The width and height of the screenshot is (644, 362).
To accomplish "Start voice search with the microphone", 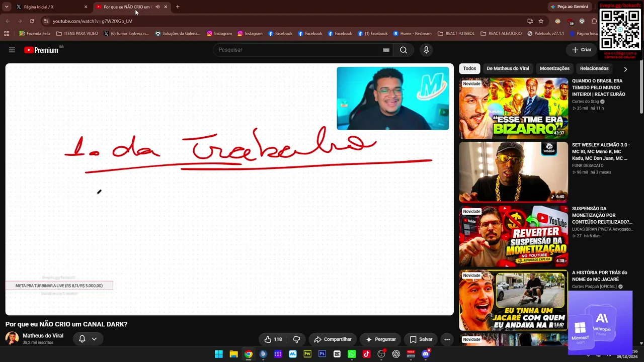I will click(426, 50).
